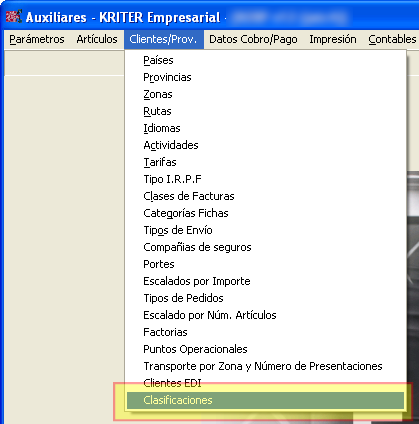
Task: Click the highlighted Clasificaciones entry
Action: click(265, 400)
